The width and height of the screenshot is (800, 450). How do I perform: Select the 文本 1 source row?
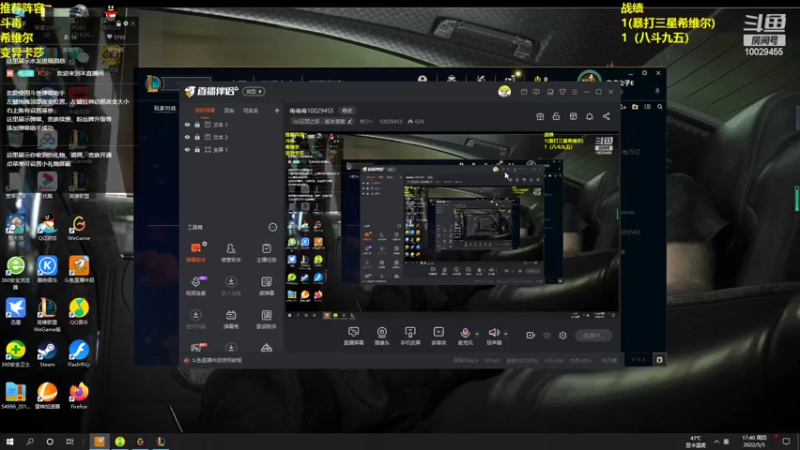(232, 124)
